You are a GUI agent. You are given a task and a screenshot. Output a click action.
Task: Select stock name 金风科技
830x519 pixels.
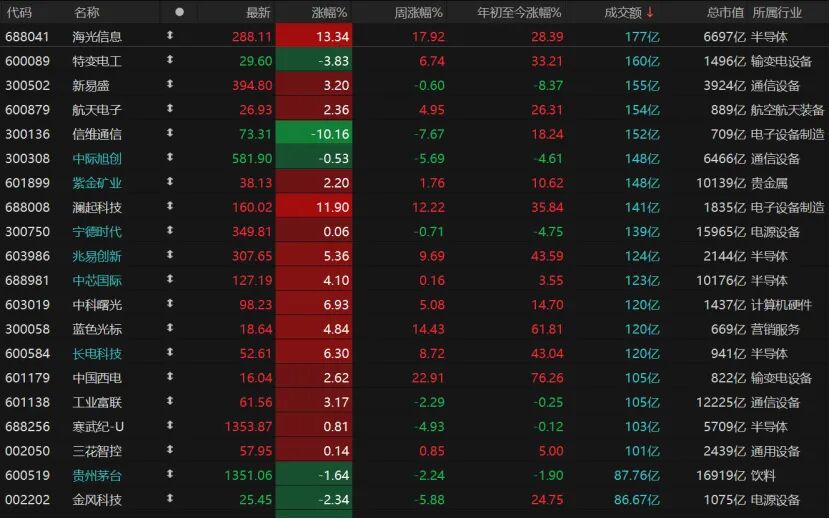click(97, 499)
